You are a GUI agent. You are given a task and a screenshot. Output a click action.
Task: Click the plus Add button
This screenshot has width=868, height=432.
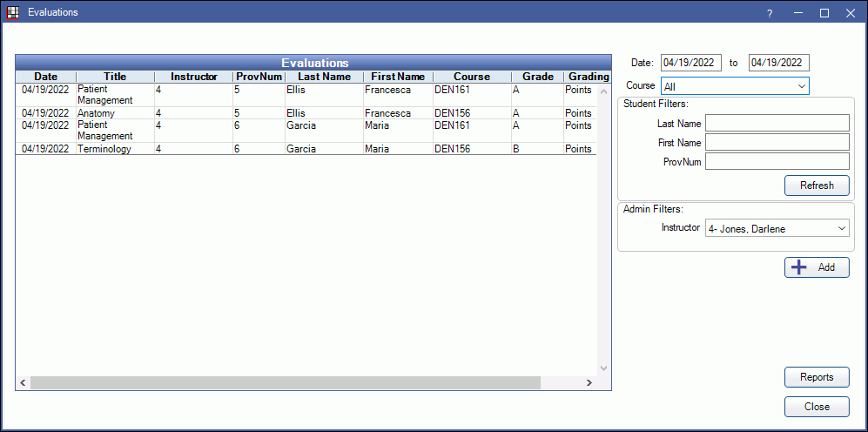[x=817, y=267]
